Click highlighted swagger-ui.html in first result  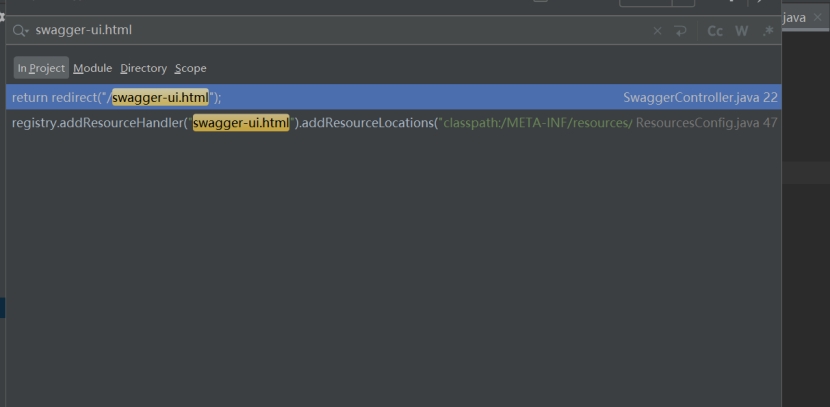click(x=160, y=97)
